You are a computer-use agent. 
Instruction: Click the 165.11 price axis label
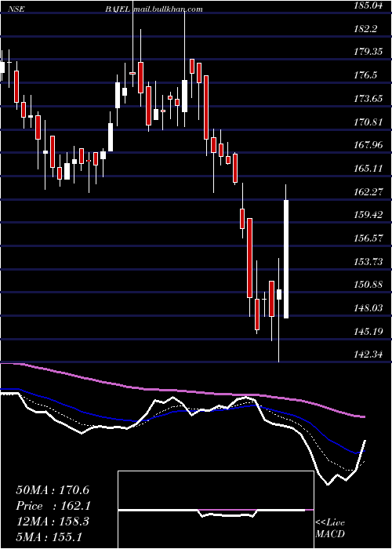[368, 169]
